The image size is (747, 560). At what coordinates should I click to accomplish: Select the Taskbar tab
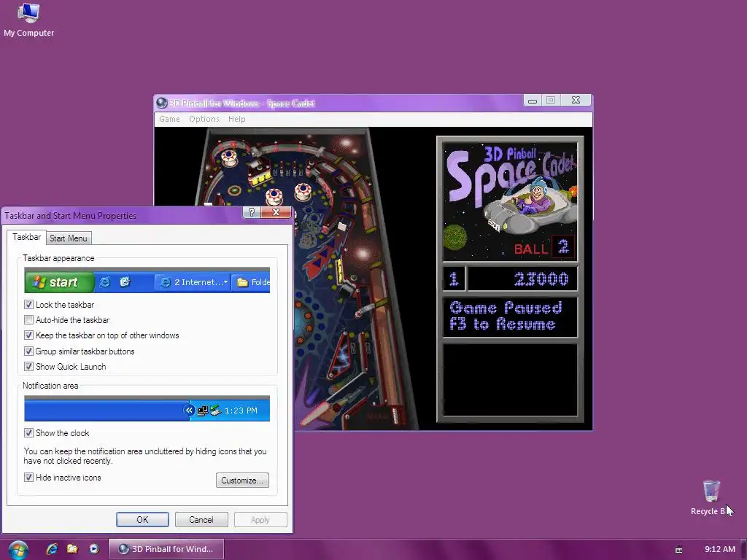coord(27,237)
